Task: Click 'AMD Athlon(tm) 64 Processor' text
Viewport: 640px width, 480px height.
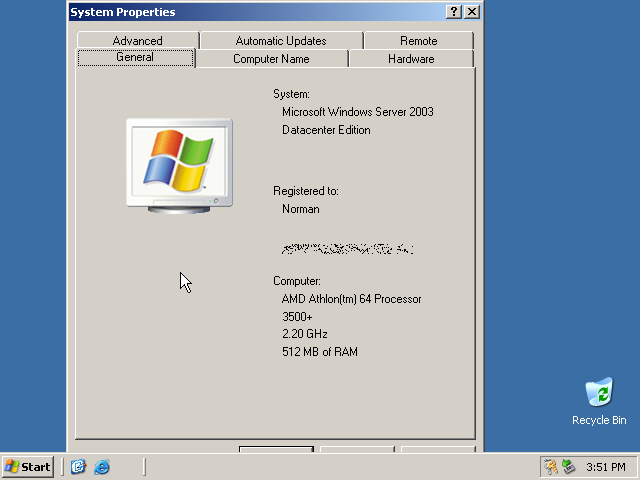Action: [x=351, y=299]
